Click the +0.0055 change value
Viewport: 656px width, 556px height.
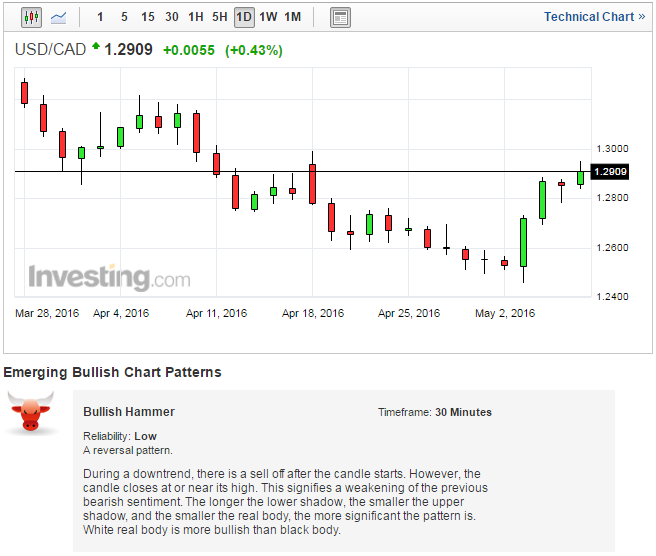pos(189,50)
